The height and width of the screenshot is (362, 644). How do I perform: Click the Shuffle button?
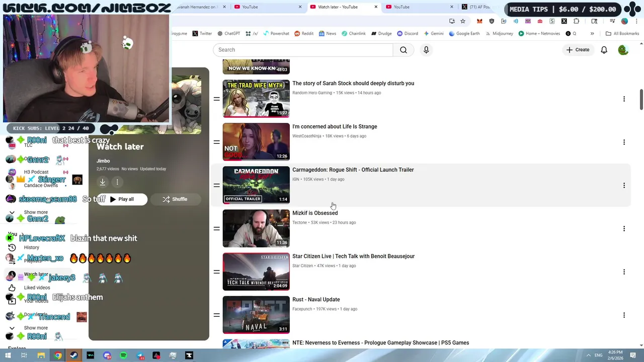point(175,199)
